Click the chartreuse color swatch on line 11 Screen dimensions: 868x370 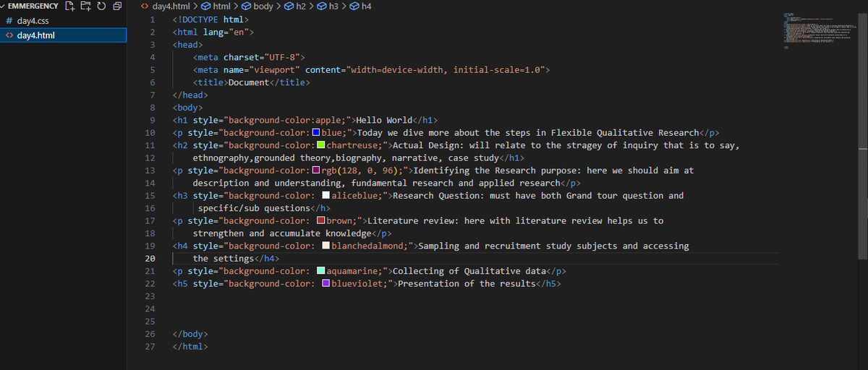(321, 145)
